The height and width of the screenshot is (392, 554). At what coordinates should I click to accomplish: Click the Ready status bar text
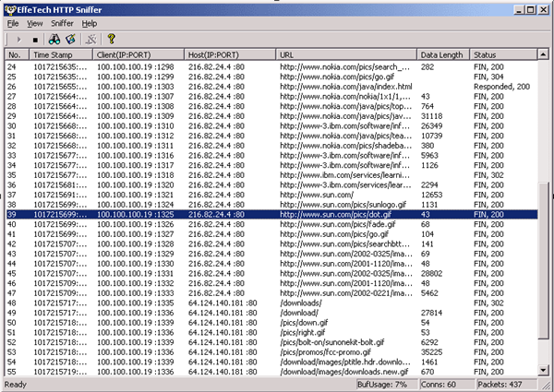(x=16, y=385)
